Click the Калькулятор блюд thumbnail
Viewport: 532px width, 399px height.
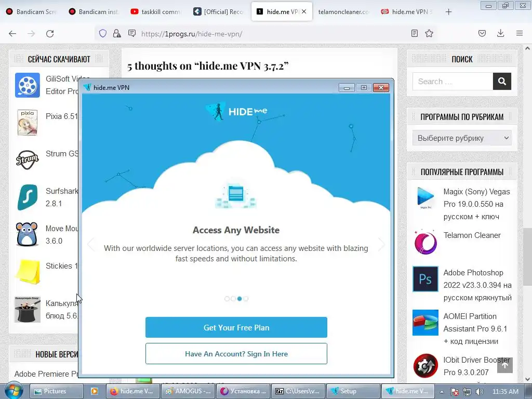tap(28, 309)
